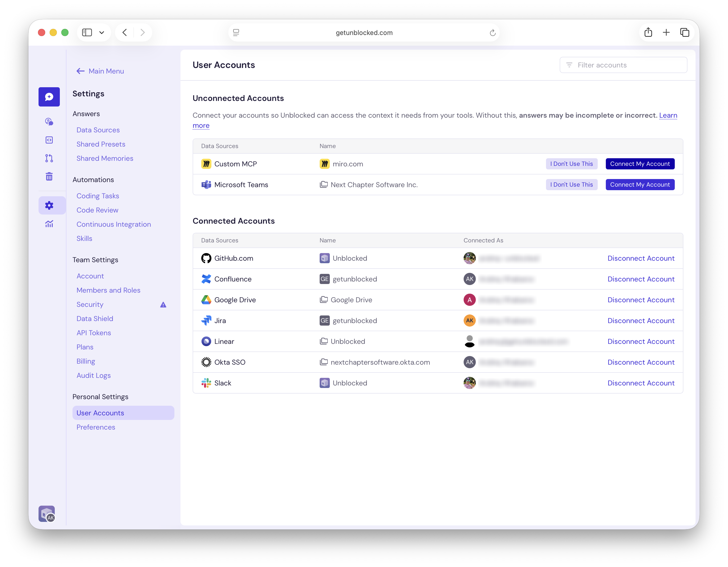This screenshot has width=728, height=567.
Task: Click the user avatar at sidebar bottom
Action: (47, 513)
